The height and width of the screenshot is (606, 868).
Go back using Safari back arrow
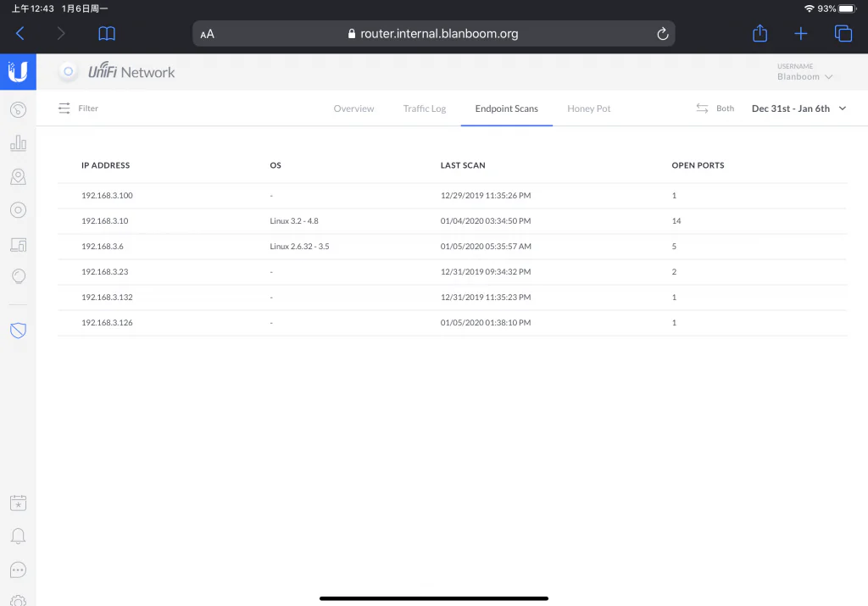[x=20, y=34]
